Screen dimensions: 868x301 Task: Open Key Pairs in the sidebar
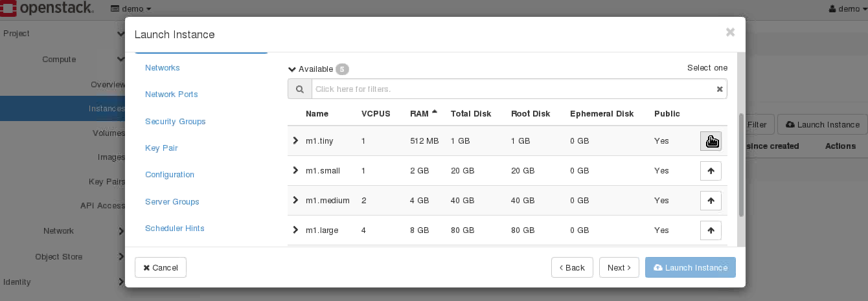click(x=107, y=182)
